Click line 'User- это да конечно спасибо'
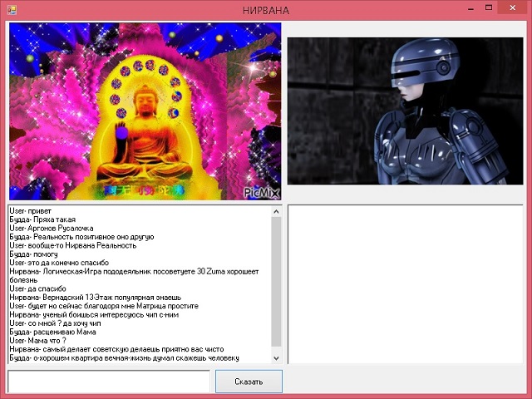The height and width of the screenshot is (399, 532). pyautogui.click(x=59, y=263)
